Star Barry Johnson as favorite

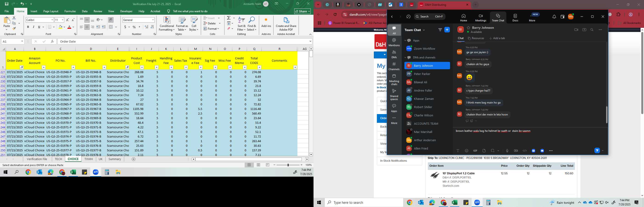pyautogui.click(x=468, y=28)
